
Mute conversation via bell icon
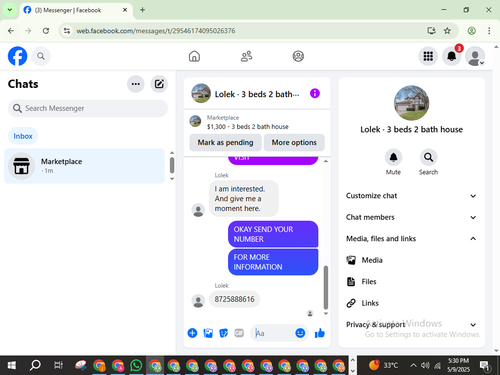pos(393,157)
